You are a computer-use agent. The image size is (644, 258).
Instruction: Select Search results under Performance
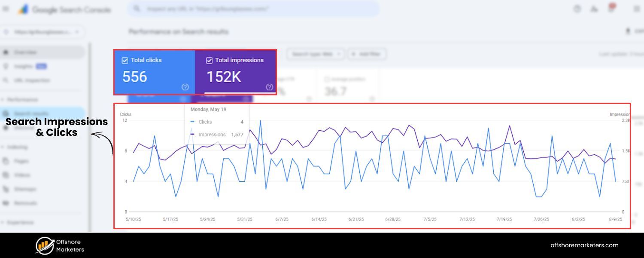29,114
